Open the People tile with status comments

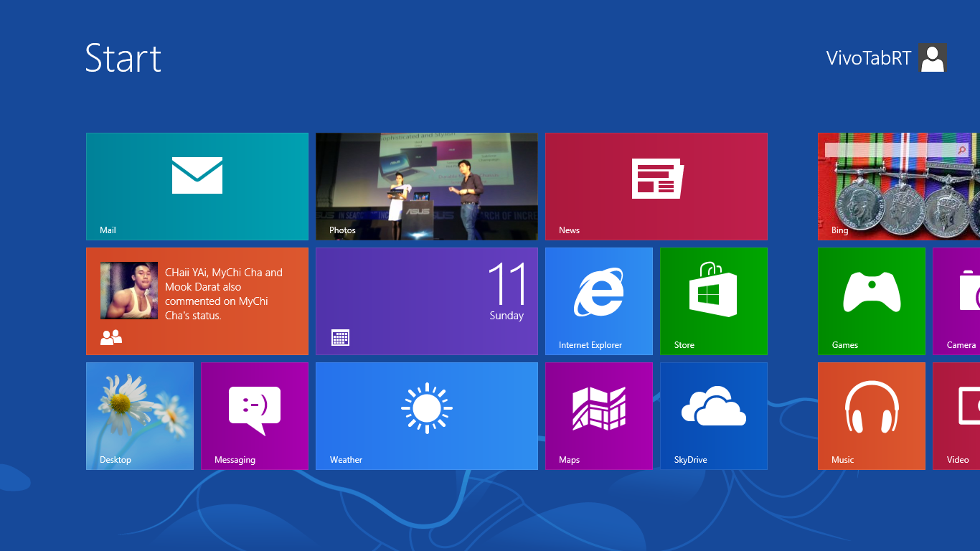[197, 301]
